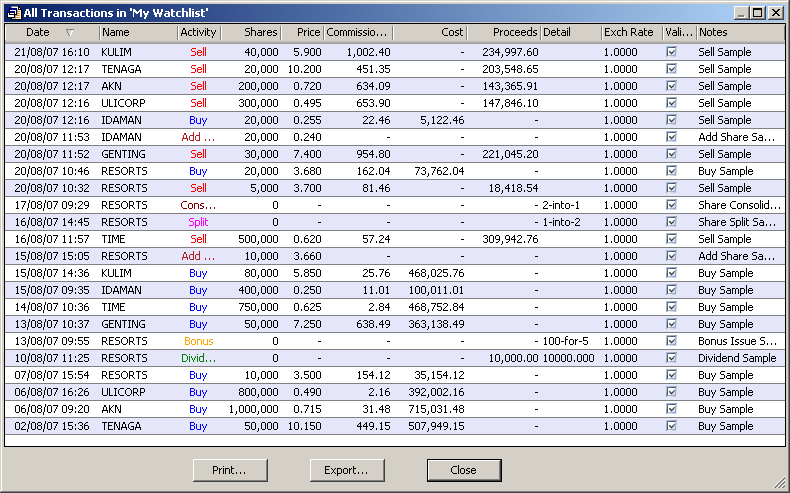Click IDAMAN shares '400,000'
The image size is (790, 493).
258,290
